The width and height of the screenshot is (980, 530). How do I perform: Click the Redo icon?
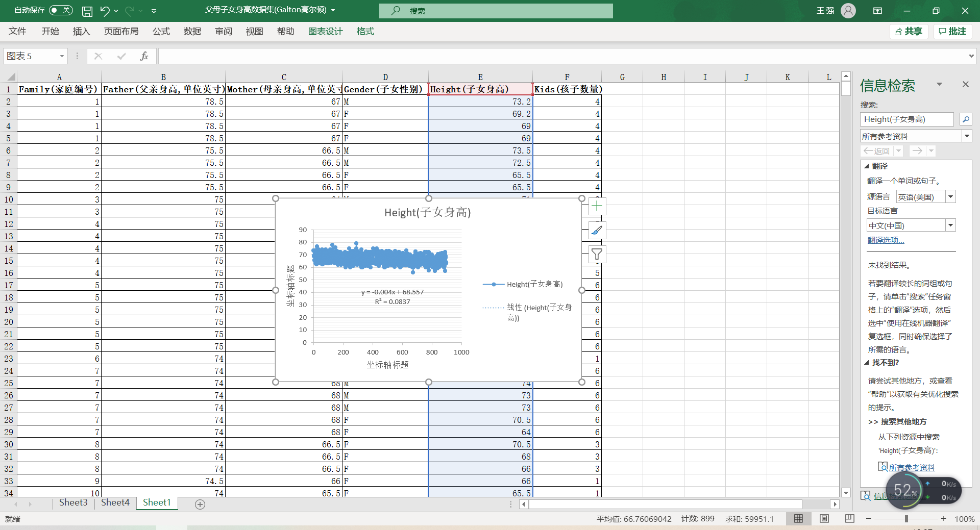pyautogui.click(x=130, y=11)
